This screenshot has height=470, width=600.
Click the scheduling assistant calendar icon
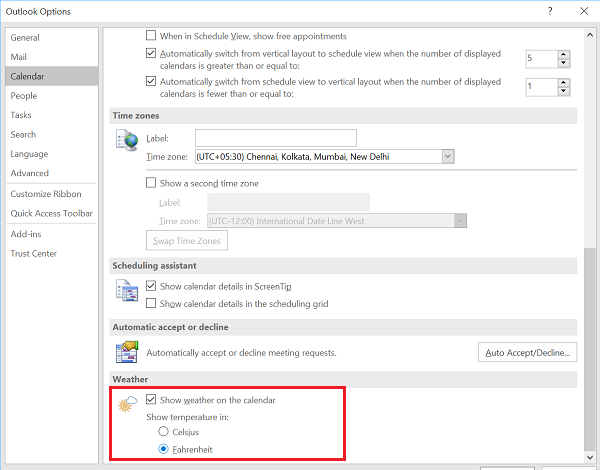click(127, 290)
